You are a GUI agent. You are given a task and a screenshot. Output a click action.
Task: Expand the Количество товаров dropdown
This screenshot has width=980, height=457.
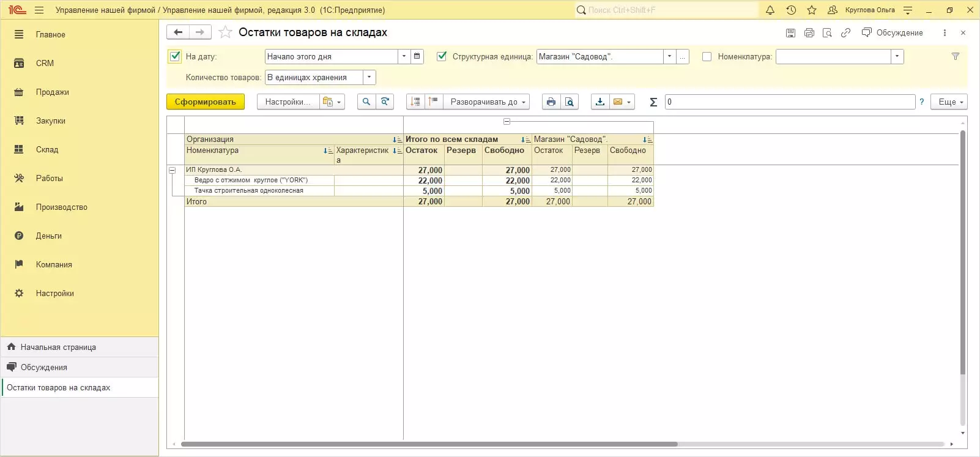(369, 77)
